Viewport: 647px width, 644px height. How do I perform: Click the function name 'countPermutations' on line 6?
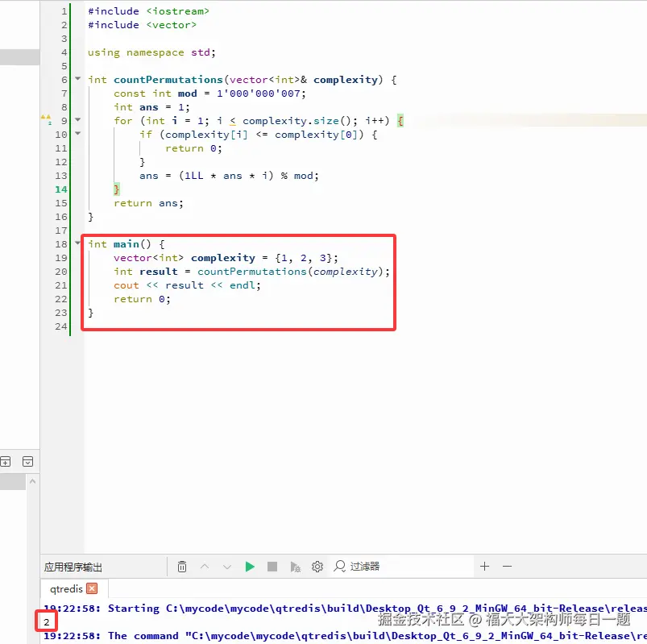click(x=168, y=80)
